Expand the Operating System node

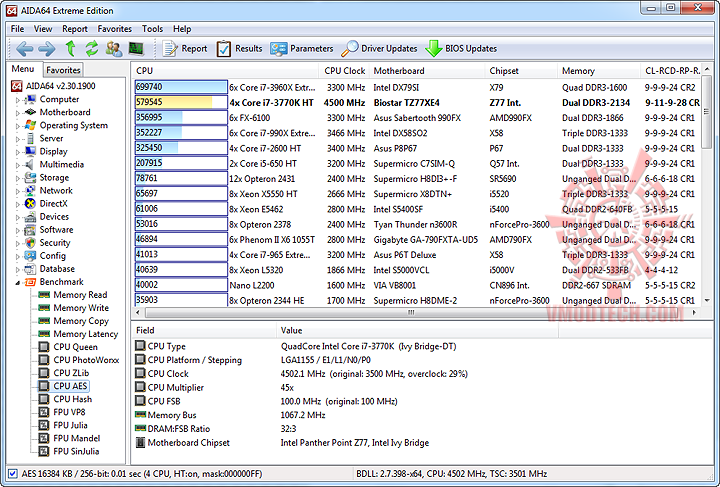[17, 126]
